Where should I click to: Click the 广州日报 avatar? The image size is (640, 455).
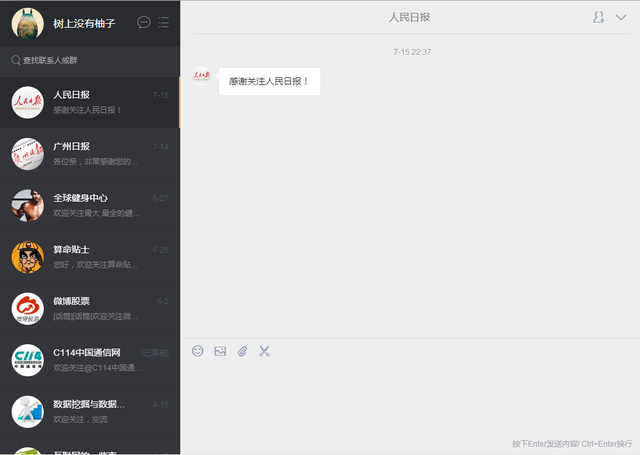tap(28, 154)
